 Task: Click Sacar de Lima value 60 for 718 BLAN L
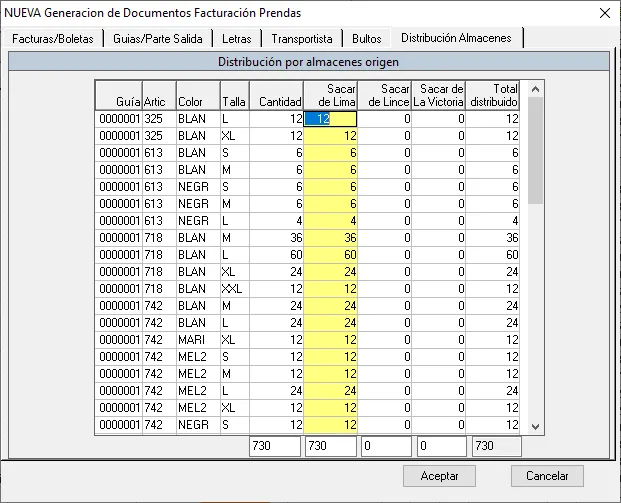(x=330, y=255)
